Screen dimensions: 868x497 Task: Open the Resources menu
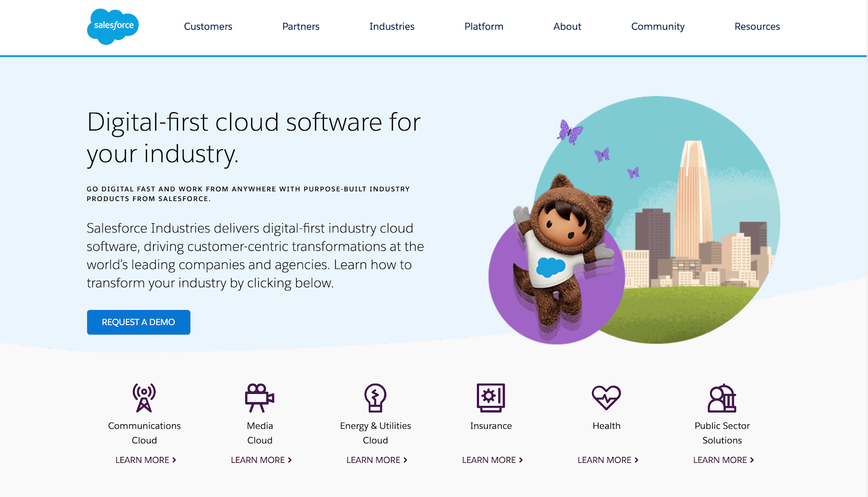coord(757,27)
